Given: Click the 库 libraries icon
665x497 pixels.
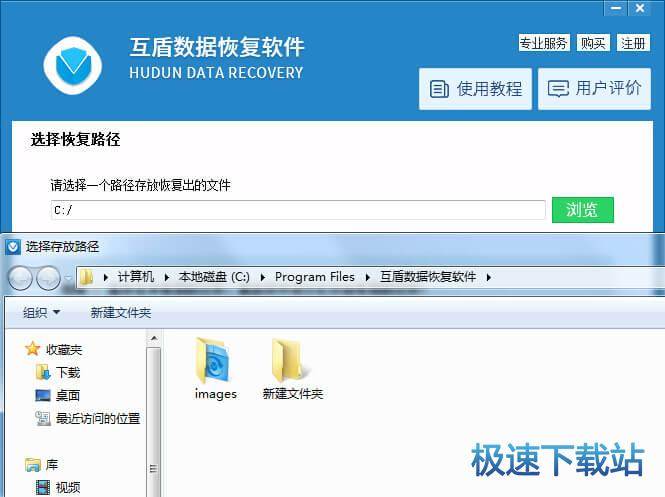Looking at the screenshot, I should 33,465.
